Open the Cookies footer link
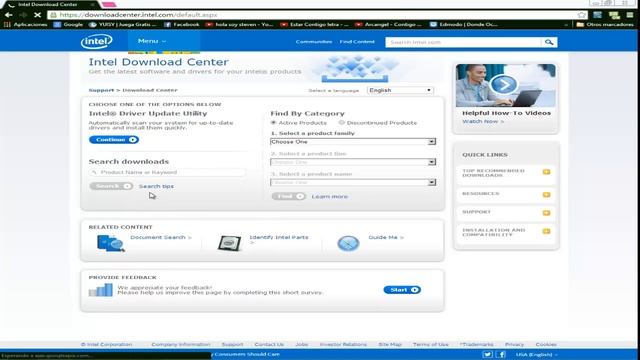Image resolution: width=640 pixels, height=360 pixels. tap(546, 344)
